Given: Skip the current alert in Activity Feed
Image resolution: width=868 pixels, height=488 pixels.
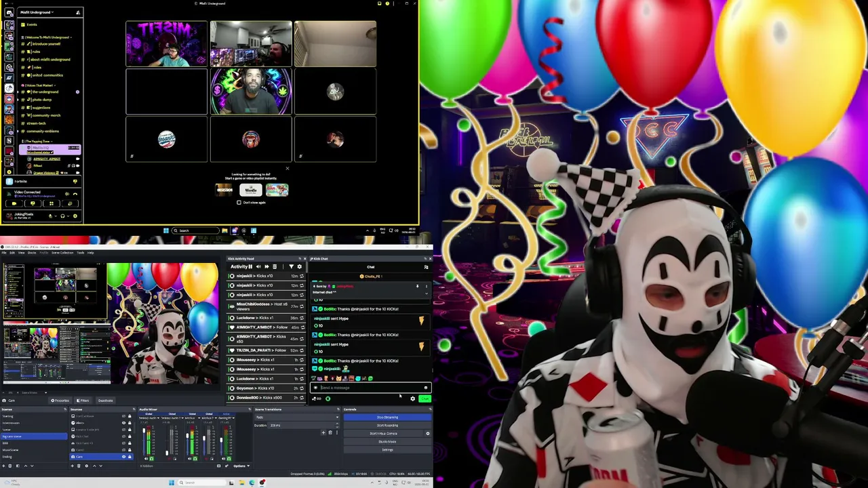Looking at the screenshot, I should pyautogui.click(x=267, y=266).
